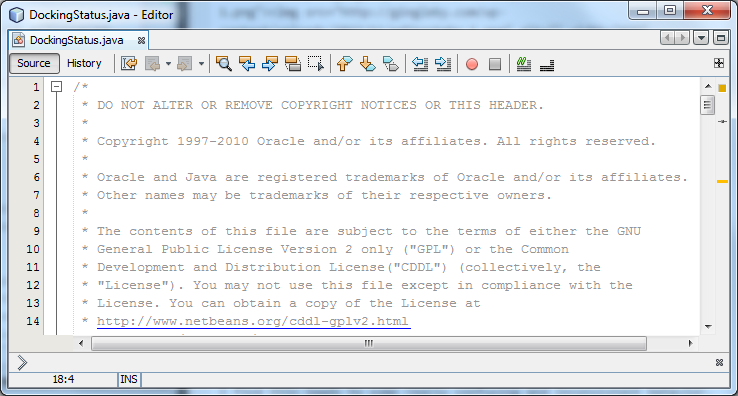
Task: Click the line "License. You can obtain a copy"
Action: [281, 303]
